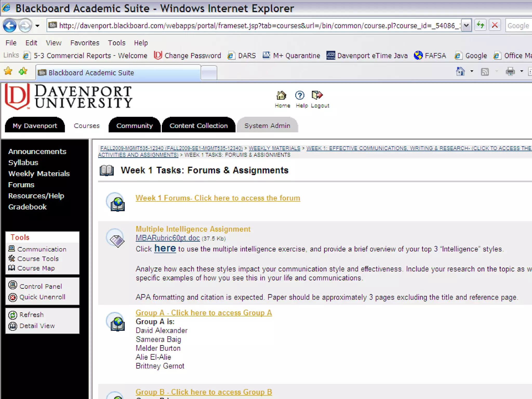Viewport: 532px width, 399px height.
Task: Expand the Print options dropdown arrow
Action: [521, 71]
